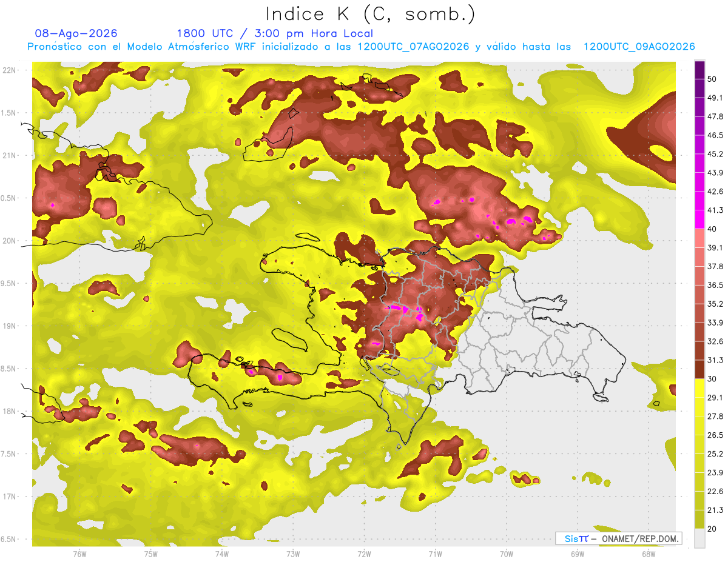Click the colorbar value '25.2'
This screenshot has width=728, height=562.
pos(715,454)
